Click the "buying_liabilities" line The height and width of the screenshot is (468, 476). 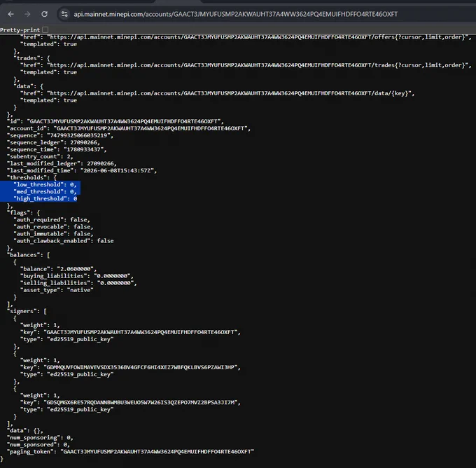point(77,276)
